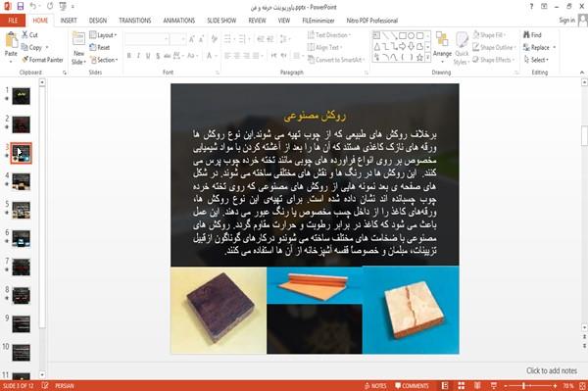Image resolution: width=588 pixels, height=391 pixels.
Task: Switch to Normal view icon
Action: point(445,386)
